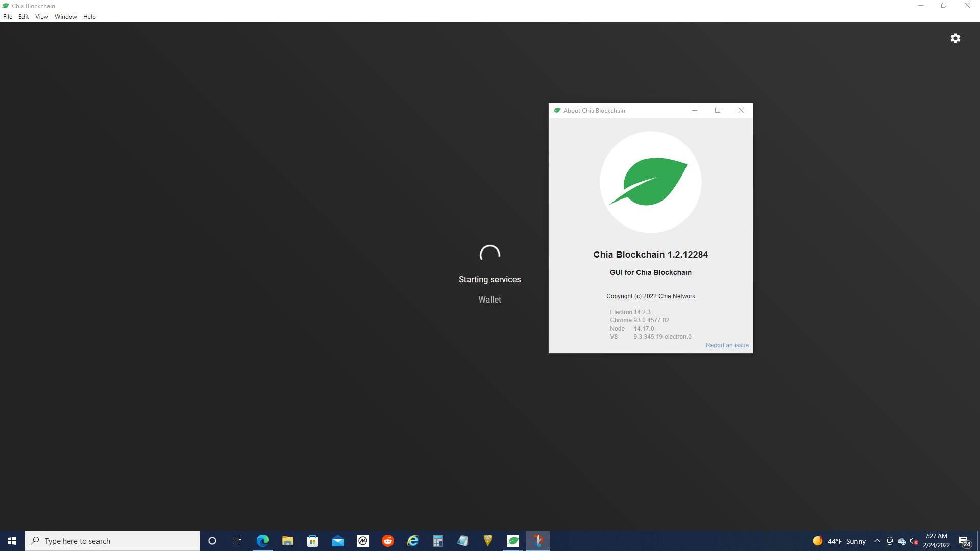Open the yellow shield taskbar icon
Image resolution: width=980 pixels, height=551 pixels.
[487, 541]
